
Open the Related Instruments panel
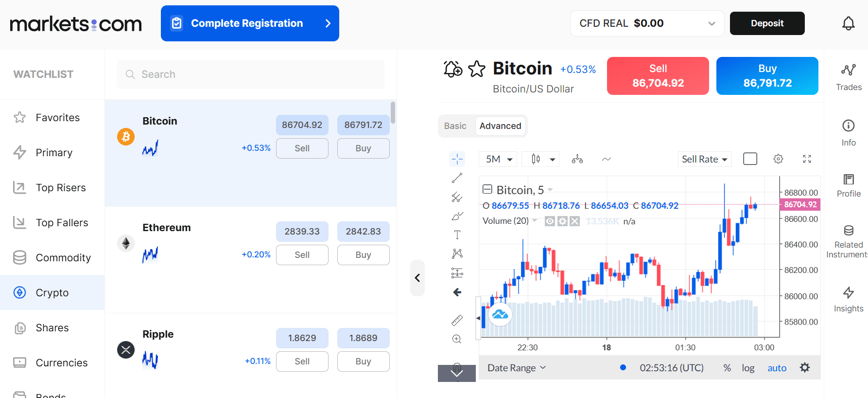[x=848, y=238]
